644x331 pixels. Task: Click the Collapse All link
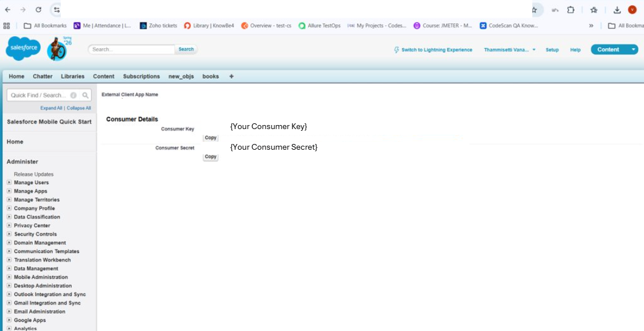pos(79,108)
